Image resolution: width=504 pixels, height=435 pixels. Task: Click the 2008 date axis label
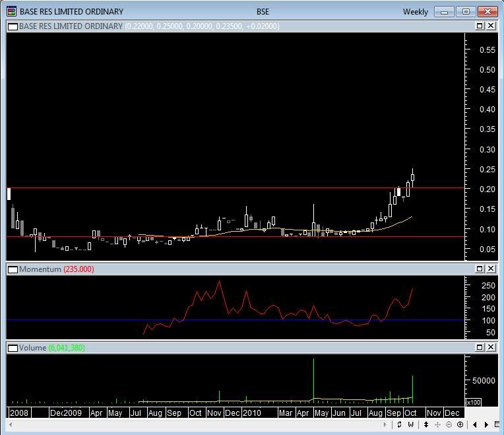coord(19,413)
